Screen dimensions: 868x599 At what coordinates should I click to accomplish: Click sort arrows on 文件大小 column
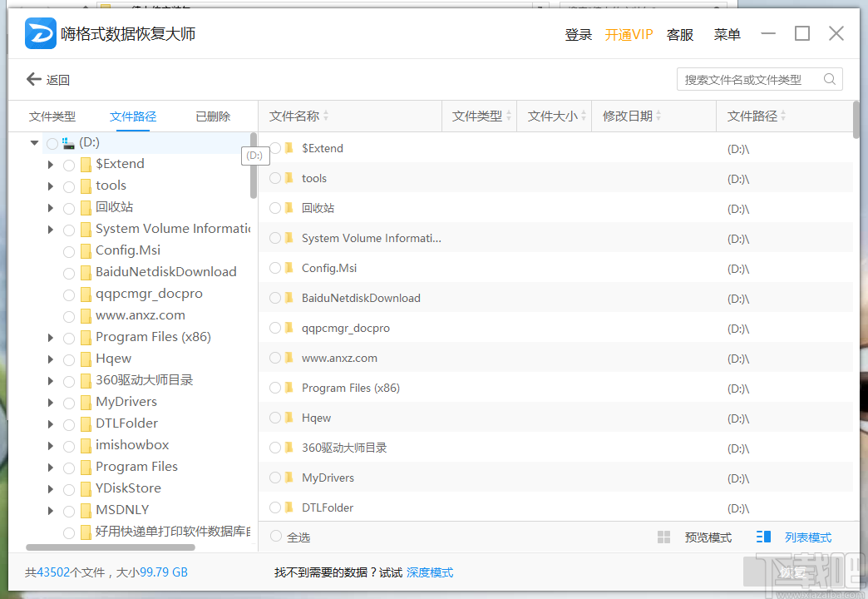tap(583, 116)
